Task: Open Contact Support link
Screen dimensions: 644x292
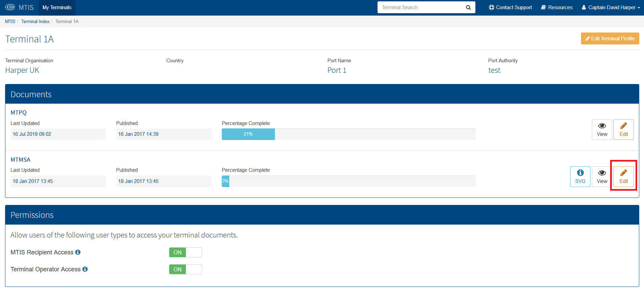Action: tap(510, 7)
